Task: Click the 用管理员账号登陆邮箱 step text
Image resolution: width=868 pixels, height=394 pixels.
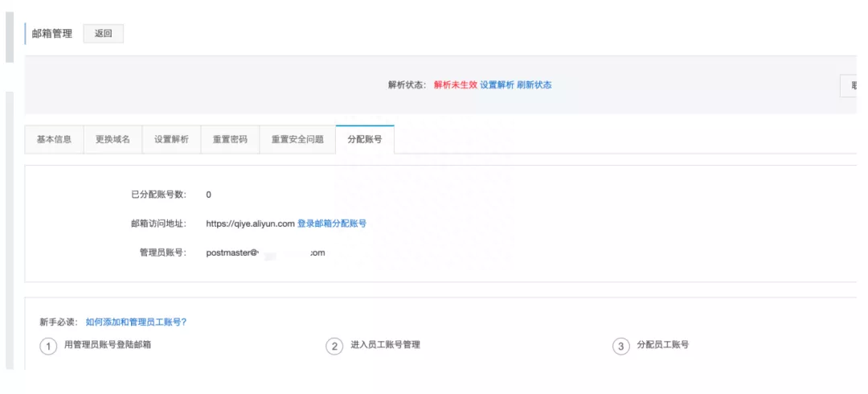Action: coord(108,345)
